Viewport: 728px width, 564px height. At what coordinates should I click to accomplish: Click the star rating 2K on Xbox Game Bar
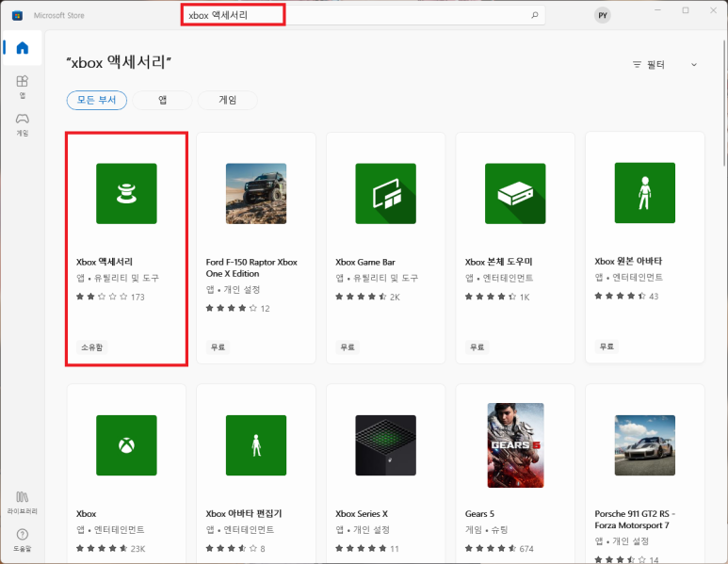click(x=367, y=298)
